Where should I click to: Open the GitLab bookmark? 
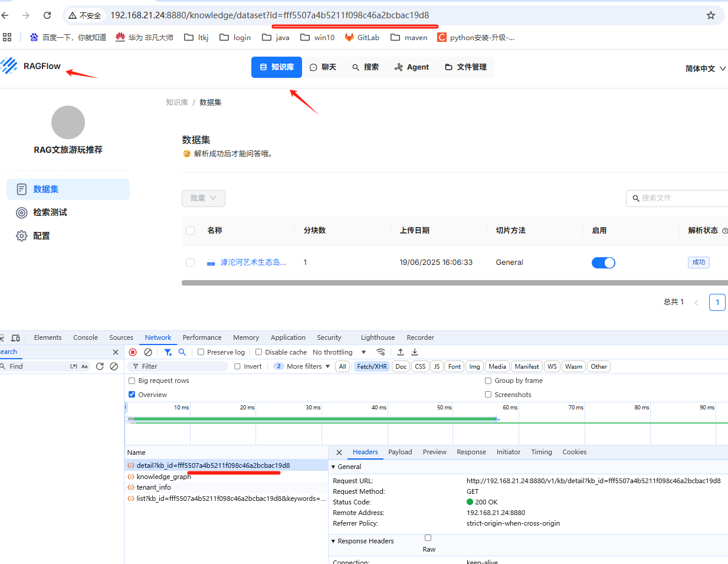tap(362, 37)
